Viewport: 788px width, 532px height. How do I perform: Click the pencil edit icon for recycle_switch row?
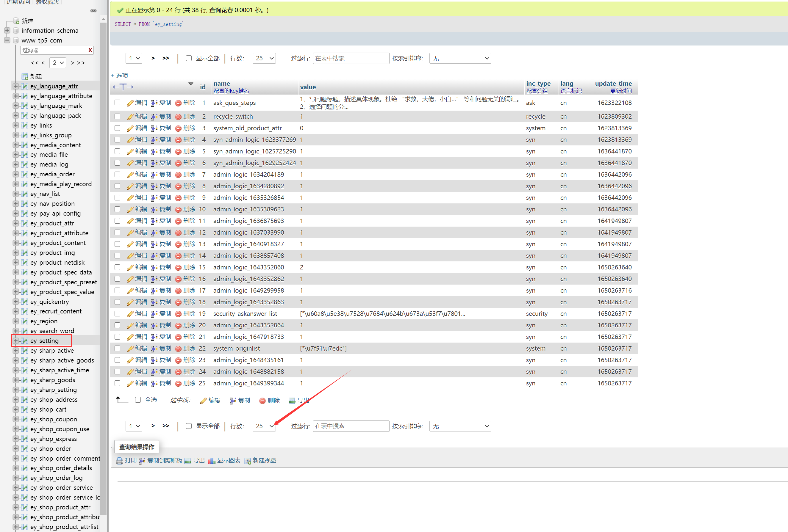(130, 117)
